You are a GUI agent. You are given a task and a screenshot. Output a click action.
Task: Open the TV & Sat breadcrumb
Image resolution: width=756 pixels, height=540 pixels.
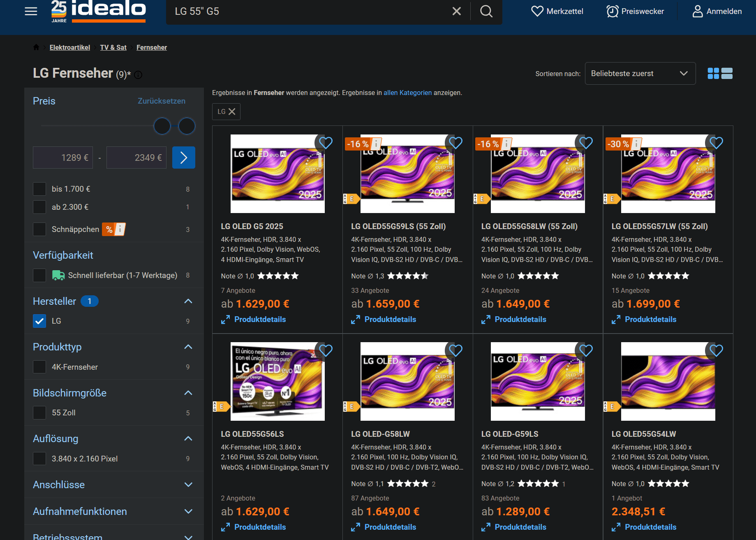click(113, 47)
